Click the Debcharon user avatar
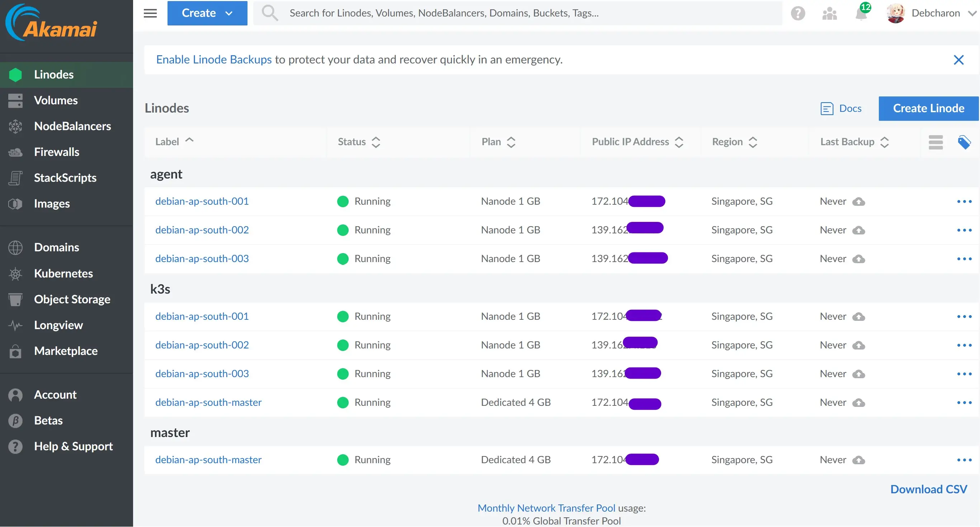The width and height of the screenshot is (980, 527). pyautogui.click(x=895, y=13)
